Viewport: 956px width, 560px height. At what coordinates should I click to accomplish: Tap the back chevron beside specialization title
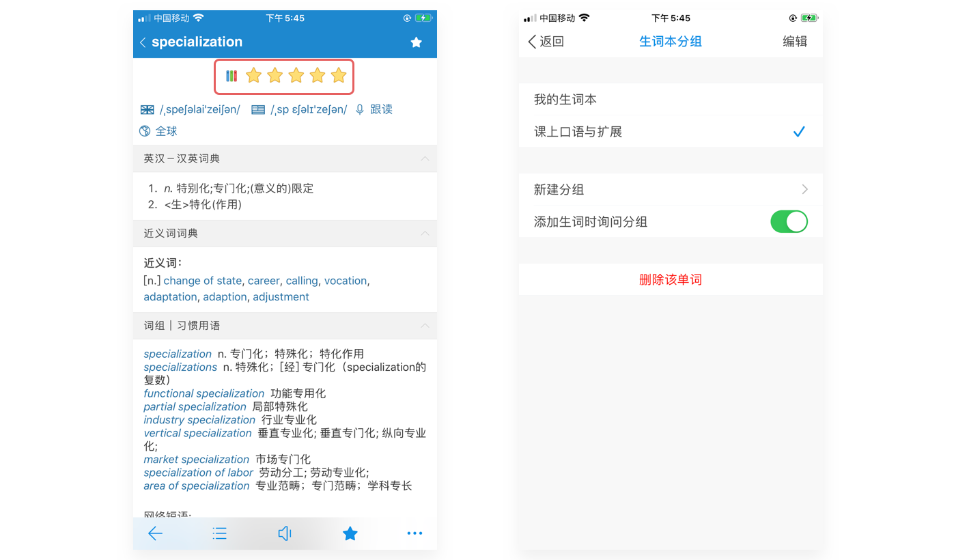tap(143, 42)
